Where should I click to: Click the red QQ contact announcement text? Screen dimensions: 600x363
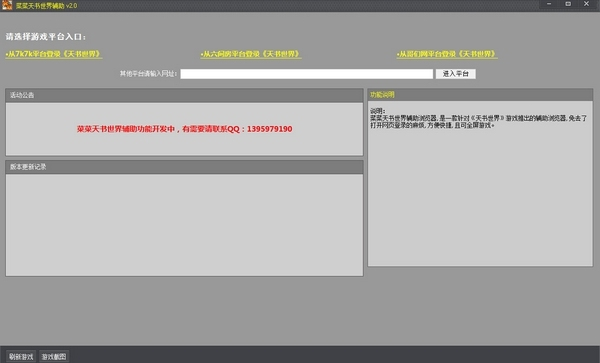click(184, 129)
